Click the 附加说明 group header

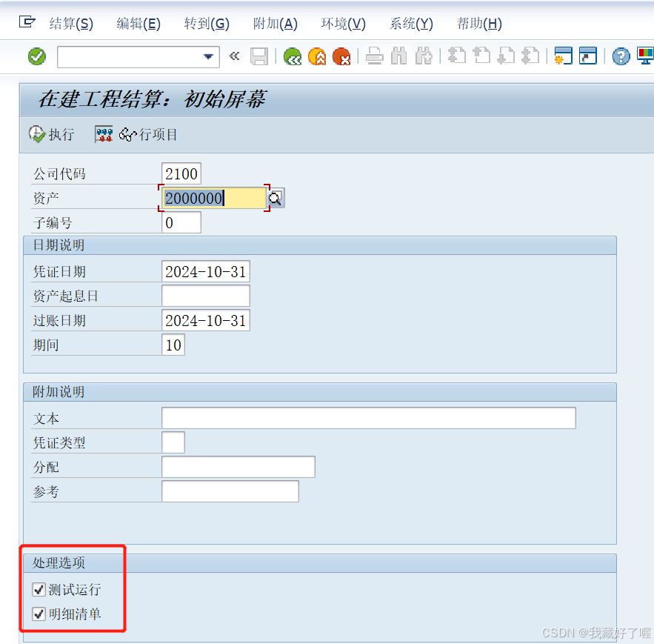point(320,392)
